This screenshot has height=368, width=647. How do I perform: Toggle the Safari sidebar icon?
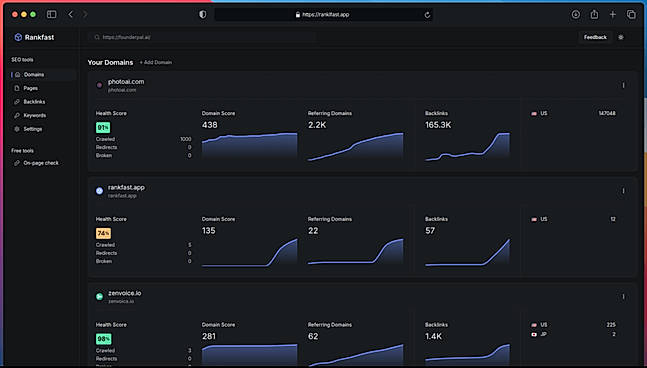(52, 14)
